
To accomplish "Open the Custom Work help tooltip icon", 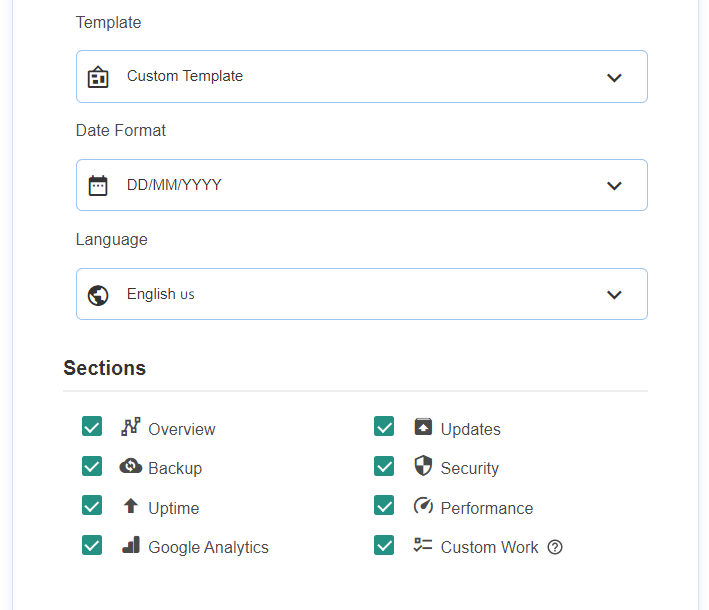I will [556, 547].
